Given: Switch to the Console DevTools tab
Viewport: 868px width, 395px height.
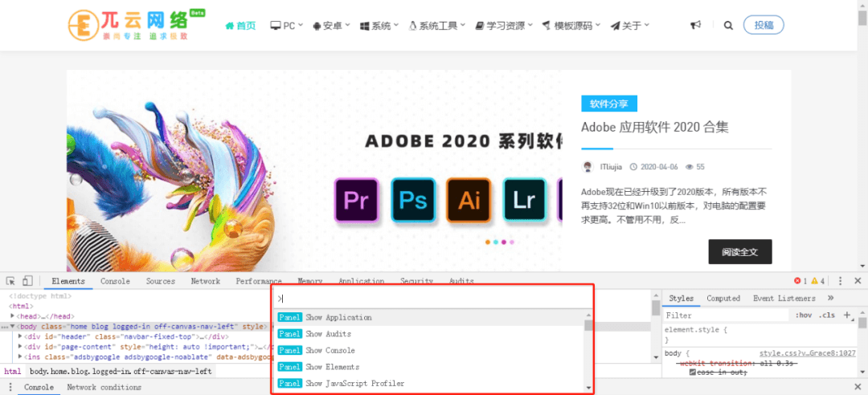Looking at the screenshot, I should click(115, 281).
